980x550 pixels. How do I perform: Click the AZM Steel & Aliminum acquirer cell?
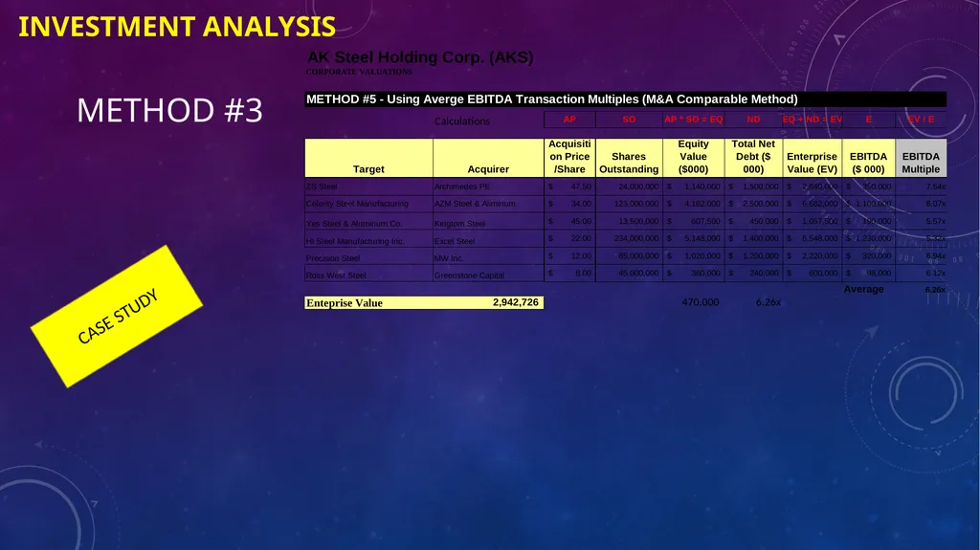488,204
